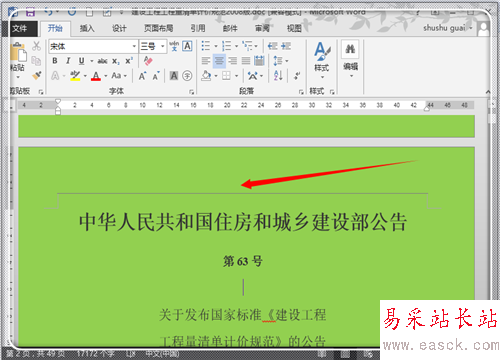Toggle Italic formatting

pos(68,61)
